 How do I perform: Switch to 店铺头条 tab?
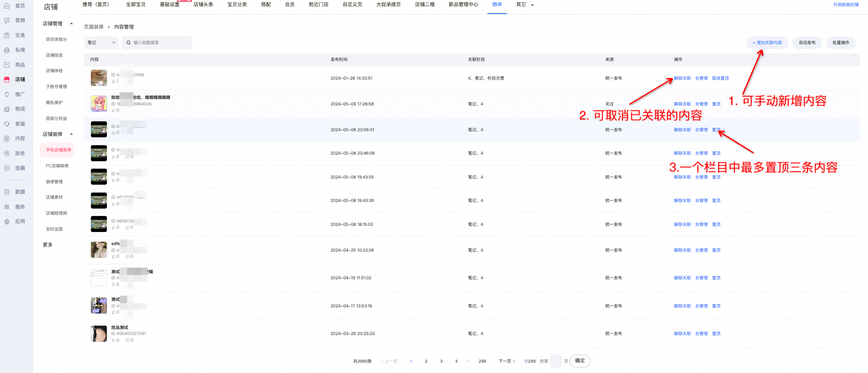[203, 5]
